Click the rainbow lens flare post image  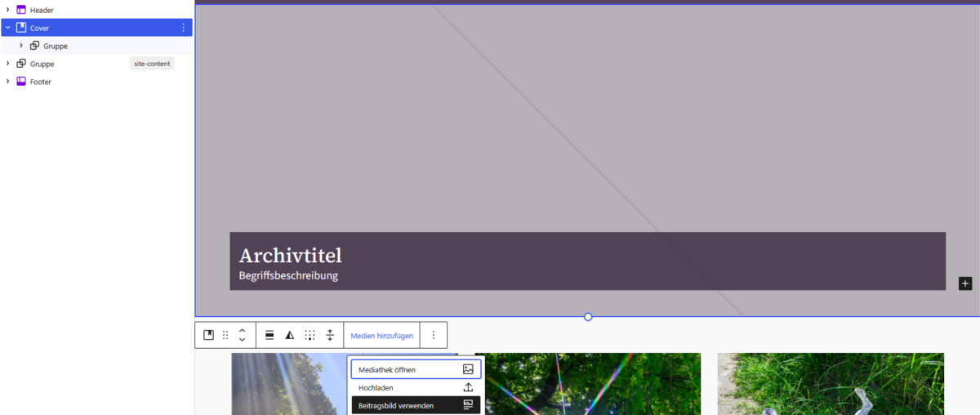587,384
